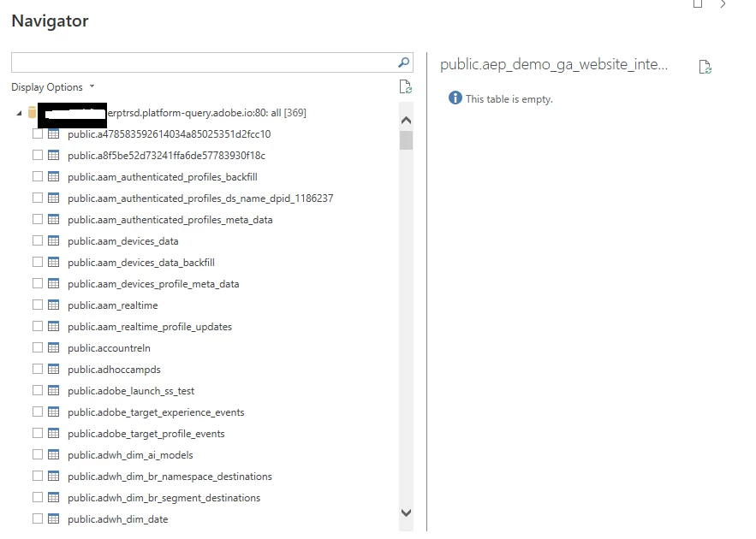The height and width of the screenshot is (539, 756).
Task: Select the public.adhoccampds table name
Action: coord(114,370)
